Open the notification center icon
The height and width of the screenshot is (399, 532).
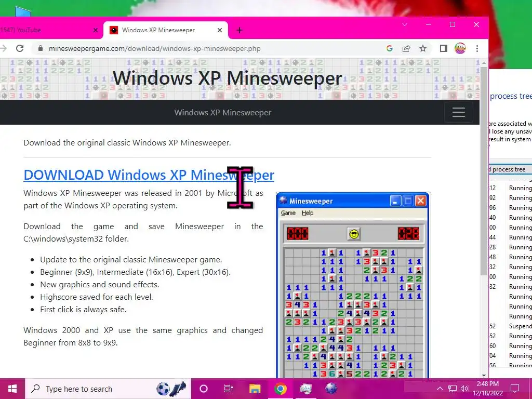pos(515,389)
